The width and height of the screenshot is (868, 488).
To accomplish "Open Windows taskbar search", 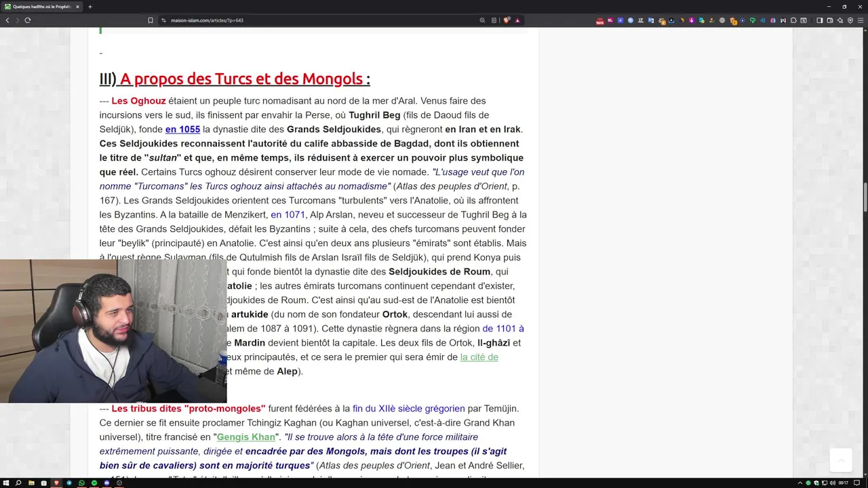I will pyautogui.click(x=18, y=483).
